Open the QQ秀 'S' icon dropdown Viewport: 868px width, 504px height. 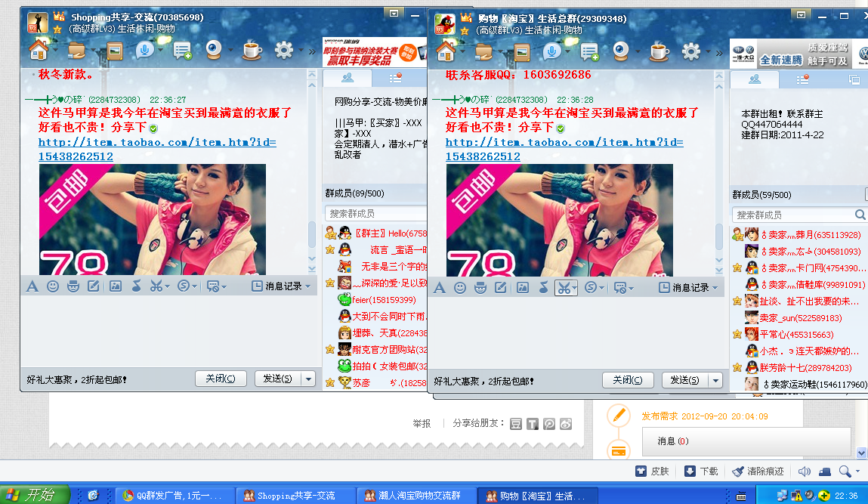point(193,287)
